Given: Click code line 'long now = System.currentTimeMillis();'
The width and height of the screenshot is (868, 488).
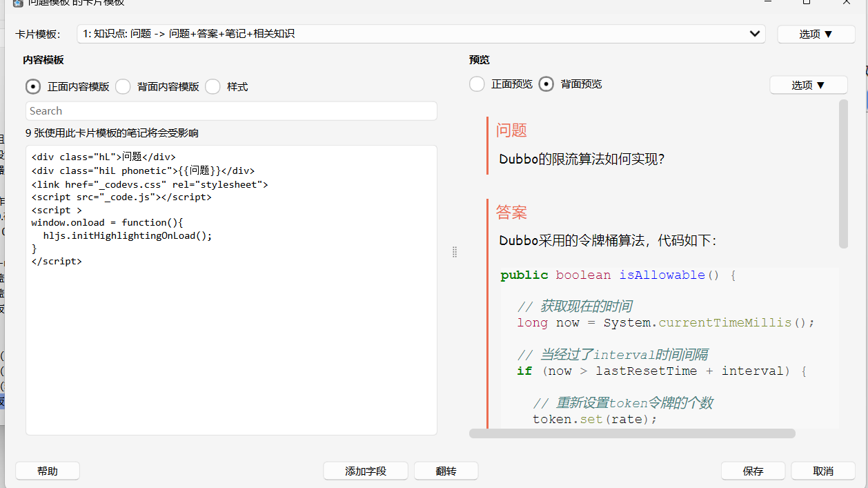Looking at the screenshot, I should point(666,322).
